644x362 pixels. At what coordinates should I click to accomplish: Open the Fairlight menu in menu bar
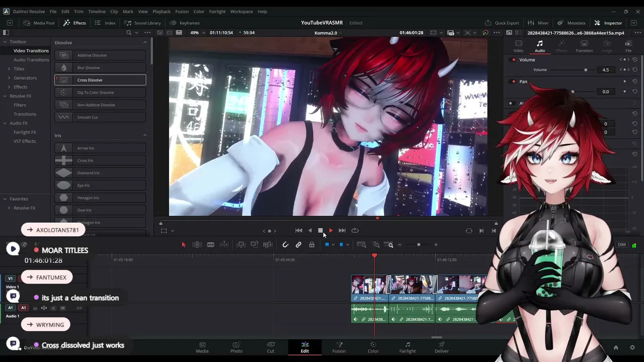click(x=217, y=12)
